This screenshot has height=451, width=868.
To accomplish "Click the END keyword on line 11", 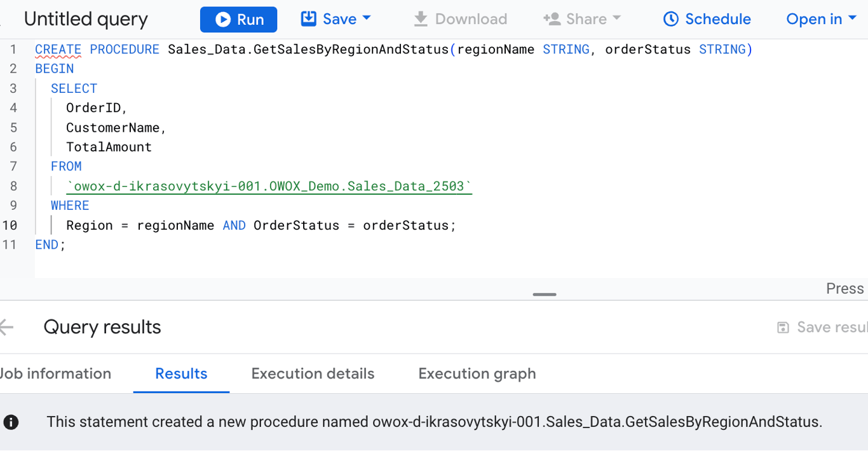I will coord(47,245).
